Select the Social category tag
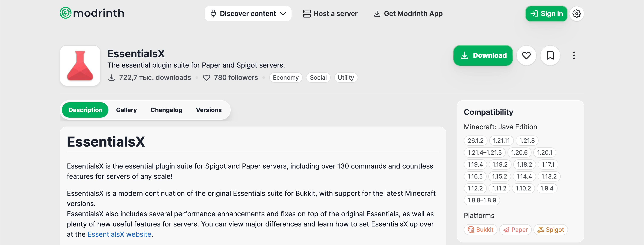This screenshot has height=245, width=644. click(x=318, y=78)
